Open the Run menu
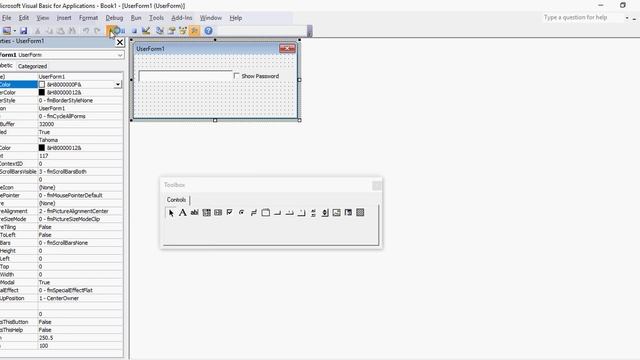640x360 pixels. tap(136, 18)
